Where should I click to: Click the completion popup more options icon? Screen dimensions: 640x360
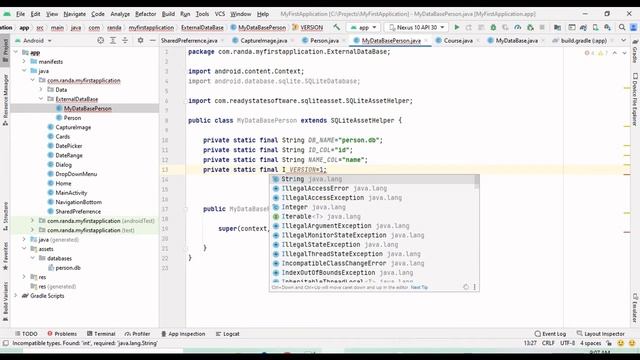[474, 287]
